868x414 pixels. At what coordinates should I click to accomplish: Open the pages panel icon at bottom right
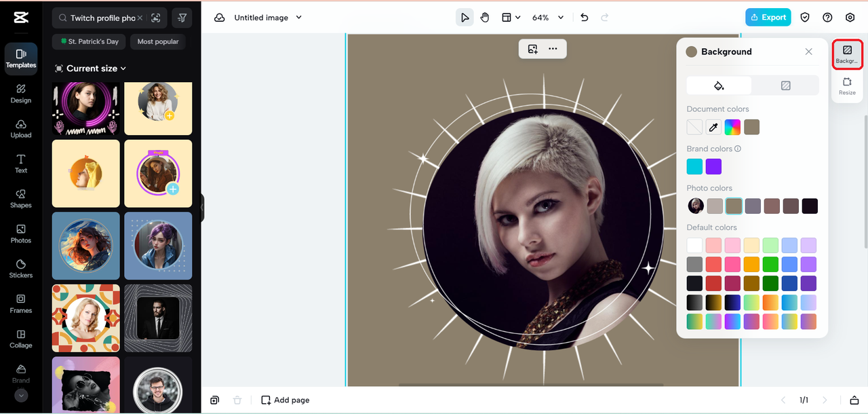854,400
